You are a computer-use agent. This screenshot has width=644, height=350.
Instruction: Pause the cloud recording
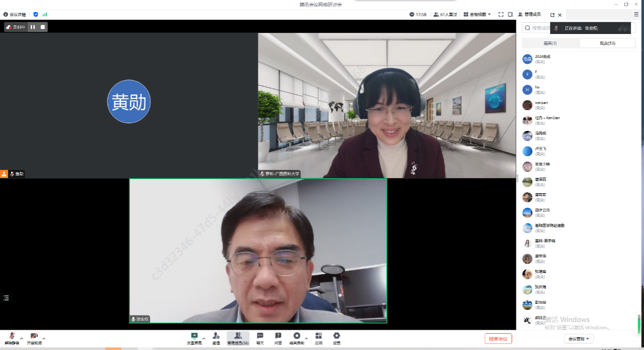(x=33, y=27)
